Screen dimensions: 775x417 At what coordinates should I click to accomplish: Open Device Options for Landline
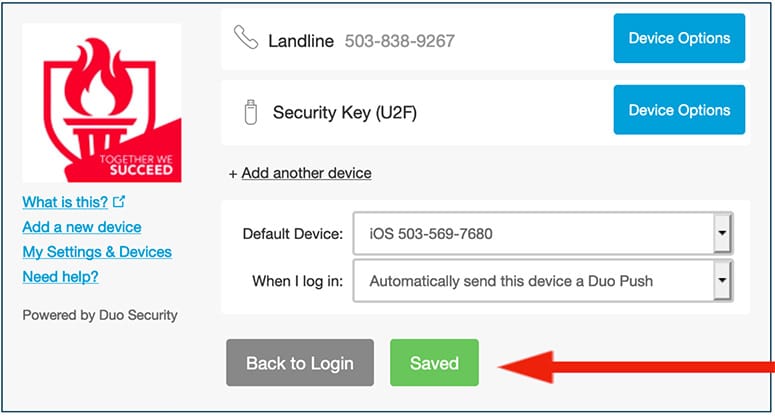679,39
